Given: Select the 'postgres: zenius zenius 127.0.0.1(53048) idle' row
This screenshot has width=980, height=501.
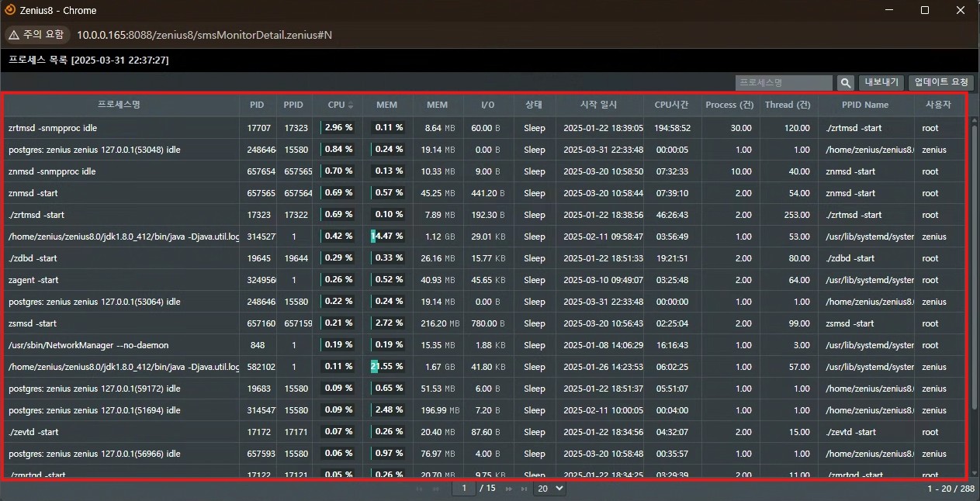Looking at the screenshot, I should click(x=485, y=150).
